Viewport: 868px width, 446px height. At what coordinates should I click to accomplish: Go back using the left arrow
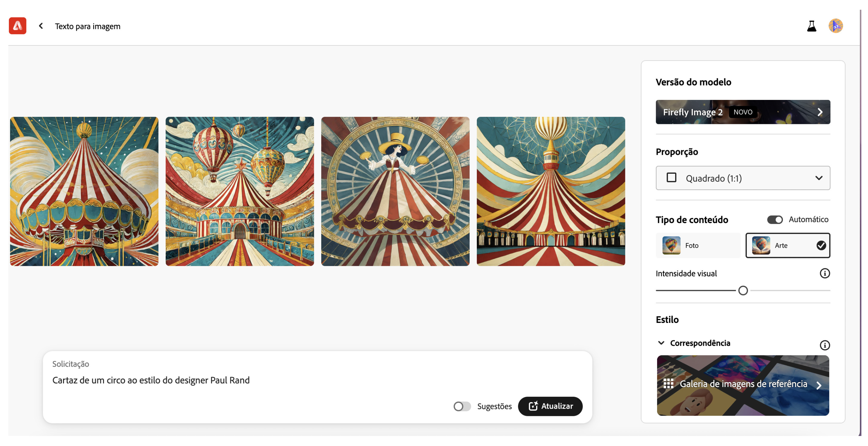point(41,26)
